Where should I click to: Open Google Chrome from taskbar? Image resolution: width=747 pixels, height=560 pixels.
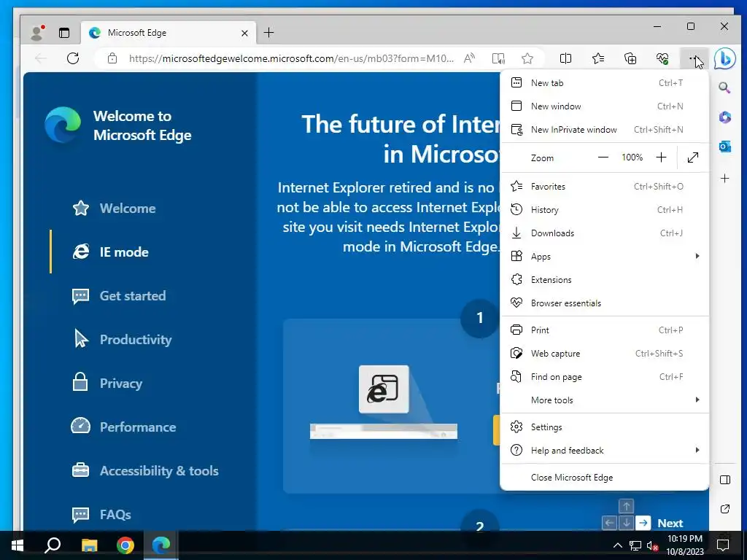click(125, 545)
